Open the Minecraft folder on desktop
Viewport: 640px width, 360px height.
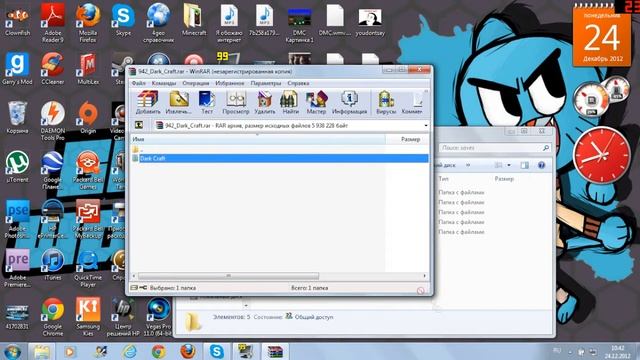click(194, 20)
